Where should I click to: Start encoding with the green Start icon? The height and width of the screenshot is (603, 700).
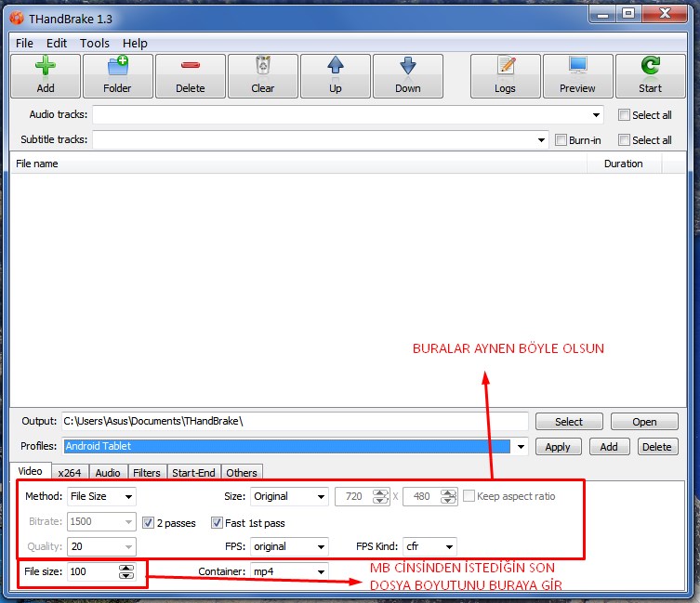[651, 75]
